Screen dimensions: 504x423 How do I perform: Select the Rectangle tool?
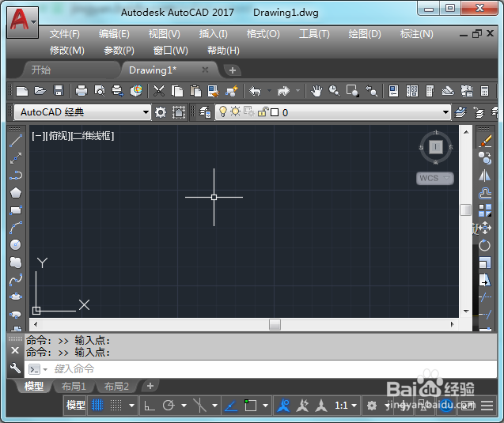pos(16,210)
